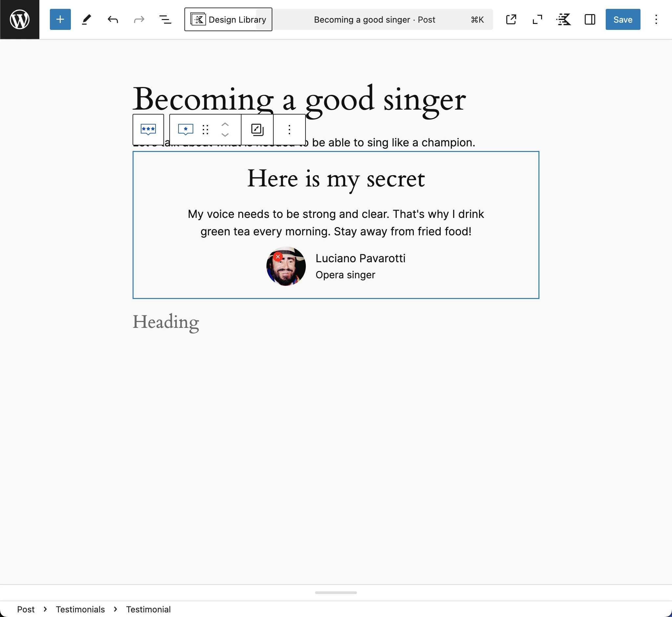Toggle the Document Overview list view

165,19
